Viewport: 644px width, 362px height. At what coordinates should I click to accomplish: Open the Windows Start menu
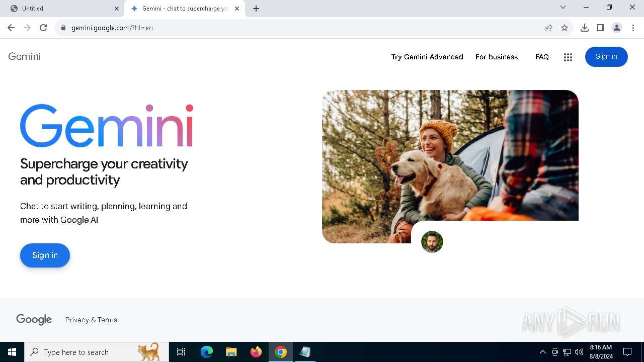pyautogui.click(x=12, y=352)
